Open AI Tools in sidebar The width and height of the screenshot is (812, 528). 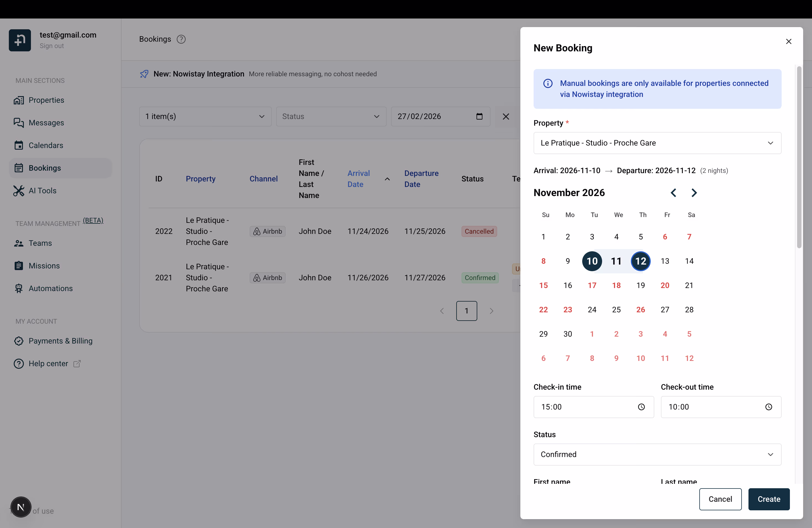60,191
